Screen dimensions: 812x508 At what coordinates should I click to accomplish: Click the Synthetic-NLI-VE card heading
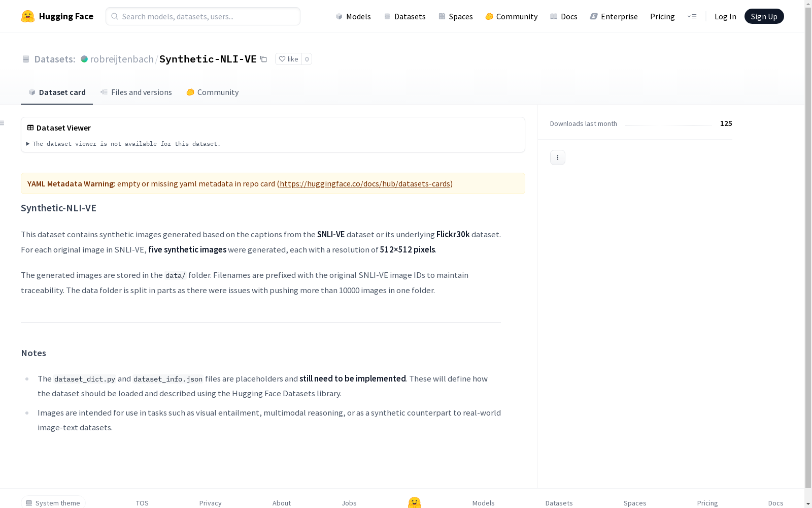(58, 208)
